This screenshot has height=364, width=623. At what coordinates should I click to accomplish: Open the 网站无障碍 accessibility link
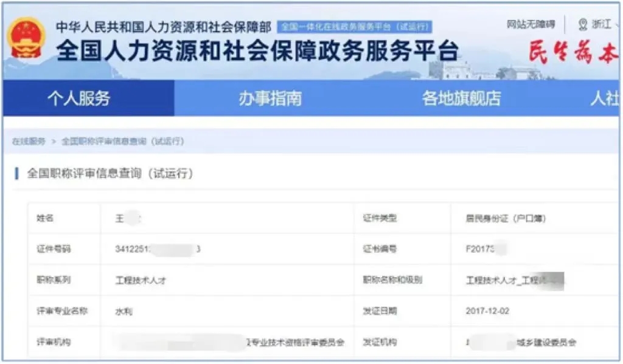coord(531,24)
